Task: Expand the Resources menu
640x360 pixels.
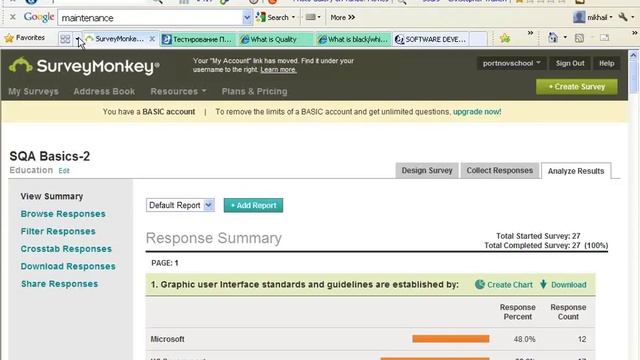Action: pos(178,91)
